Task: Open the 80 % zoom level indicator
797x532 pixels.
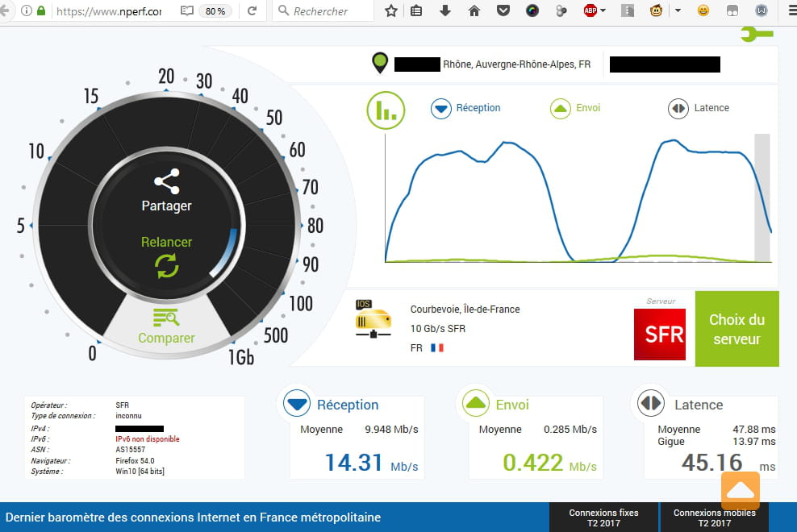Action: tap(215, 11)
